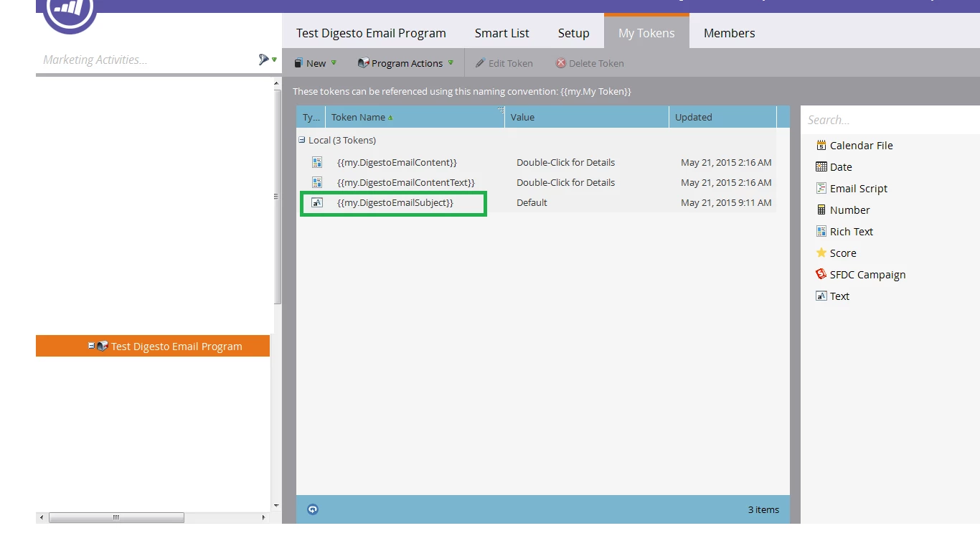Image resolution: width=980 pixels, height=551 pixels.
Task: Sort by the Token Name column header
Action: pos(415,117)
